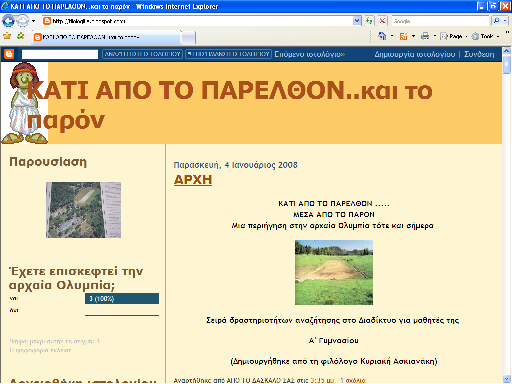Click the scroll up arrow of the page scrollbar
This screenshot has height=384, width=512.
pyautogui.click(x=507, y=51)
